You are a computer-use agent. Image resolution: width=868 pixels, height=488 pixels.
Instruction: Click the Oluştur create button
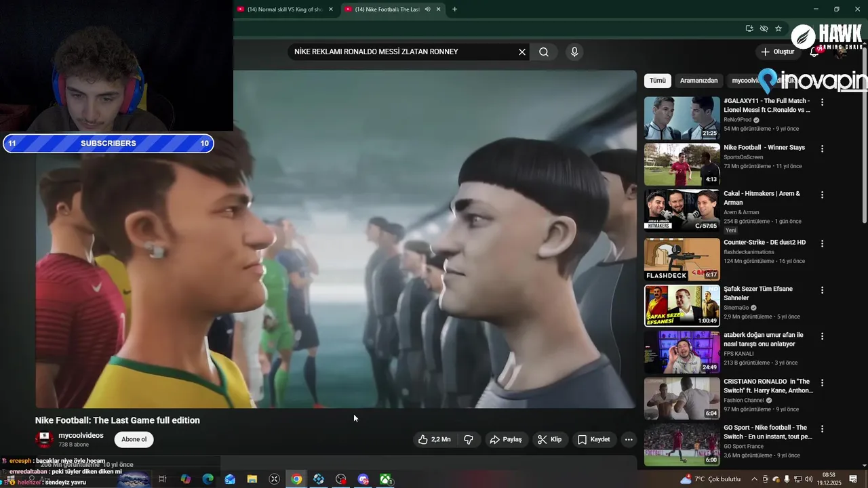click(x=778, y=52)
